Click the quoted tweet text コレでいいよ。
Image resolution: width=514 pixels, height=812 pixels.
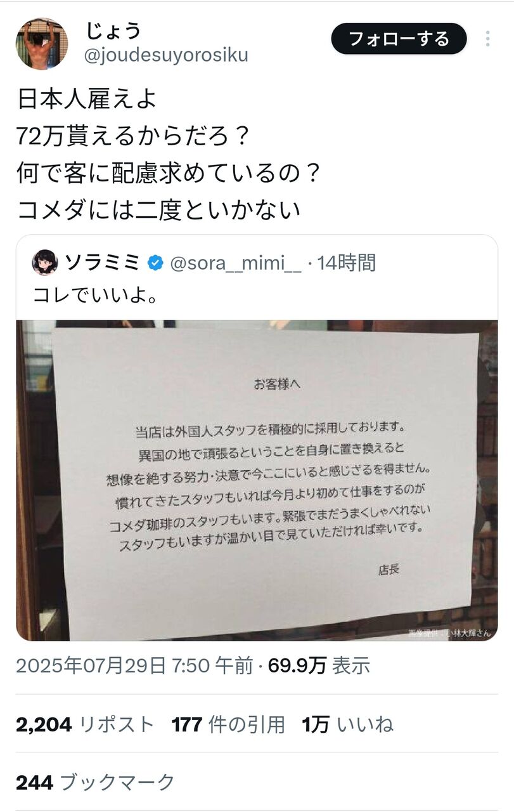[x=95, y=296]
